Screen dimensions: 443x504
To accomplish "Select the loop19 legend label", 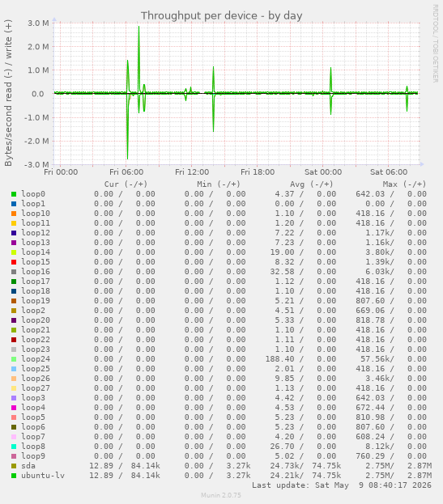I will click(x=36, y=301).
